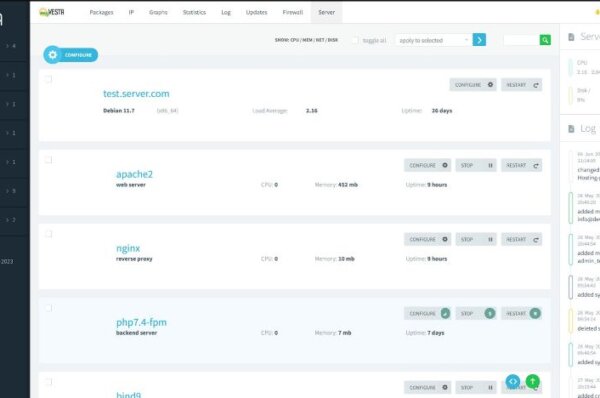Open the Firewall tab
Viewport: 600px width, 398px height.
coord(293,12)
